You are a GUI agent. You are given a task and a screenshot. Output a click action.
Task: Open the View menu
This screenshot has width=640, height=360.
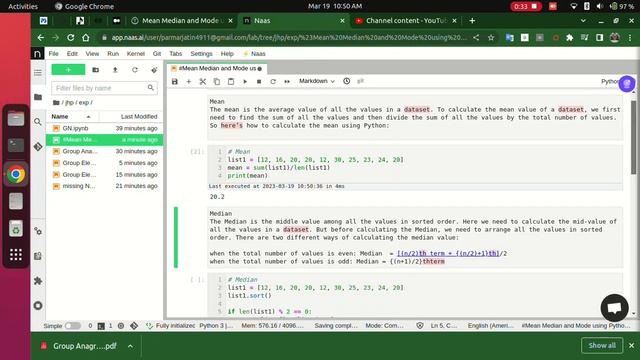92,53
